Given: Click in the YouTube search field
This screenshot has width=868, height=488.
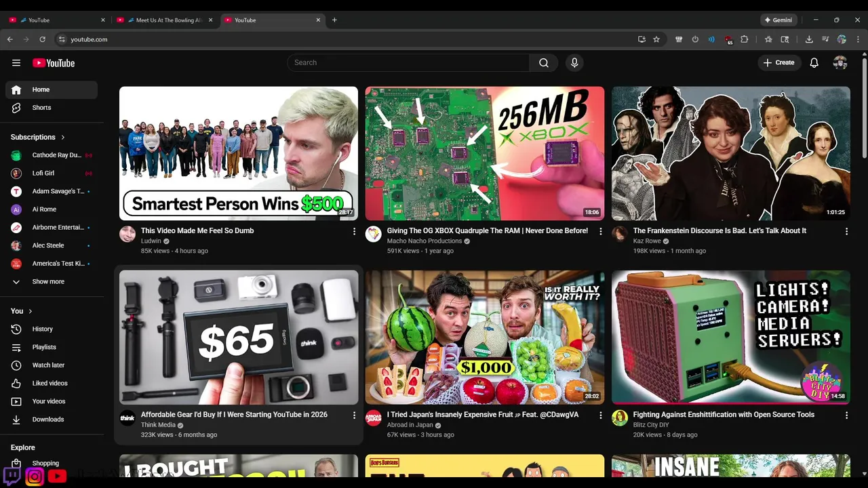Looking at the screenshot, I should click(x=408, y=63).
